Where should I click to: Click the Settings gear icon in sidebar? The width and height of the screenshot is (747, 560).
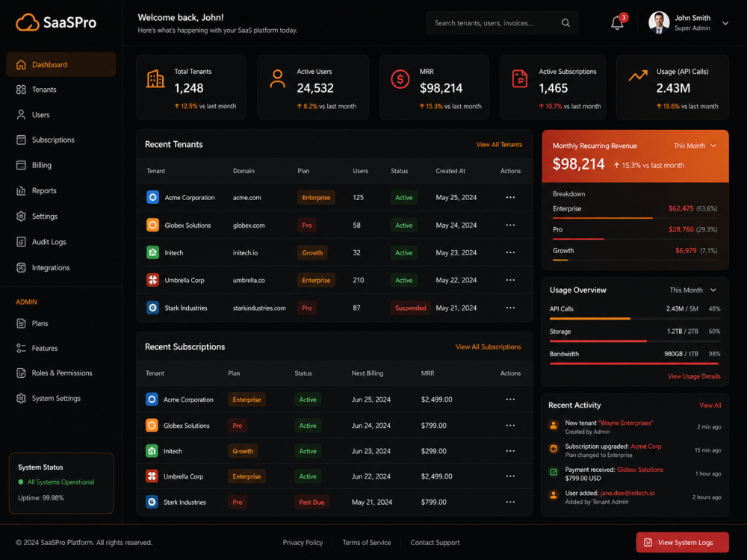(21, 217)
